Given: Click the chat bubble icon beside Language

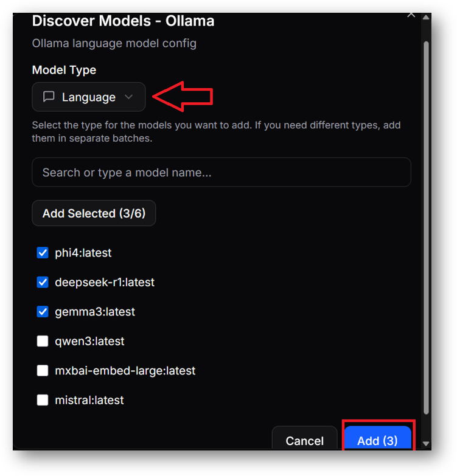Looking at the screenshot, I should [x=49, y=97].
